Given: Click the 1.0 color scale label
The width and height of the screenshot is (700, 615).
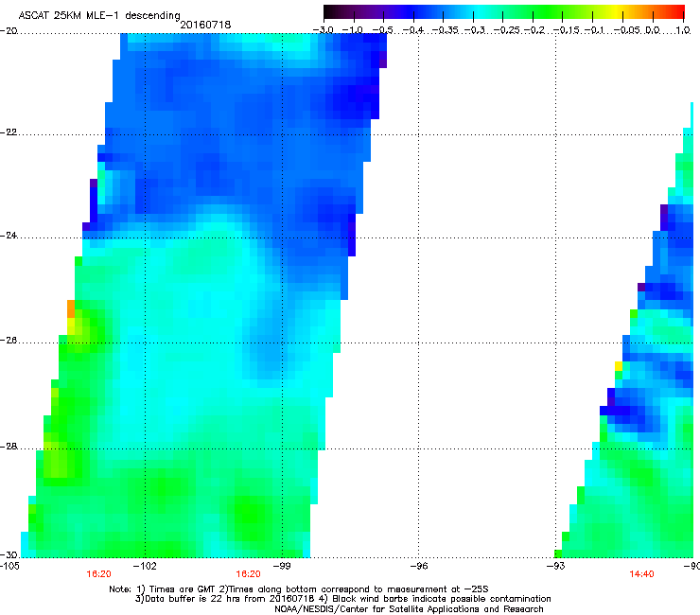Looking at the screenshot, I should click(x=683, y=30).
